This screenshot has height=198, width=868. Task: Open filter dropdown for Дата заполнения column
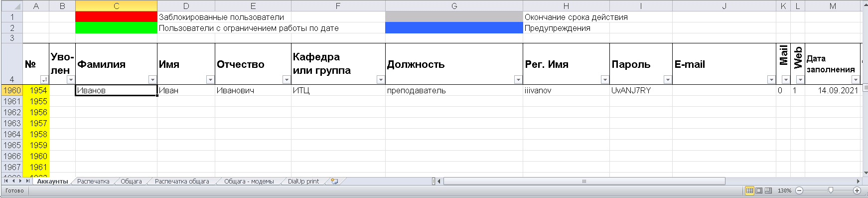[856, 80]
